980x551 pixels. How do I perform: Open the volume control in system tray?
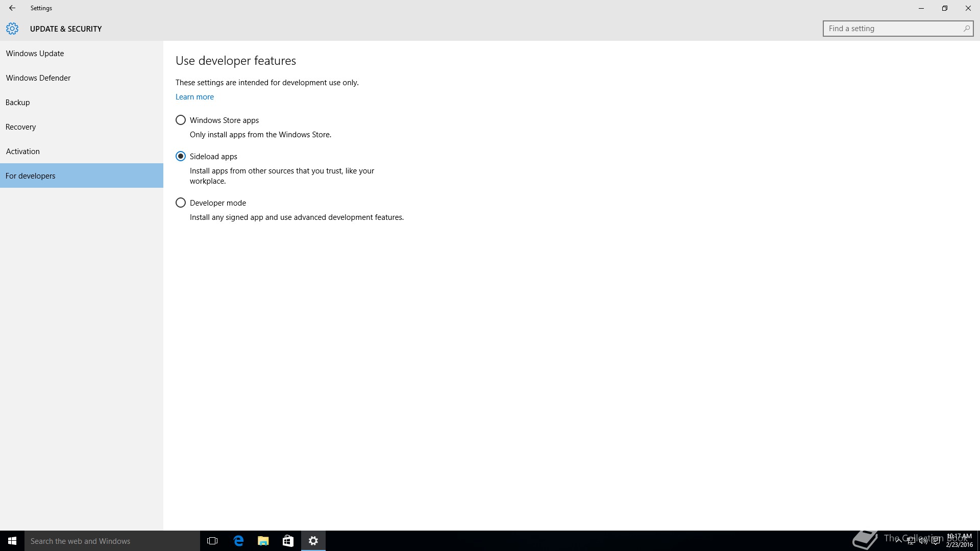(923, 541)
